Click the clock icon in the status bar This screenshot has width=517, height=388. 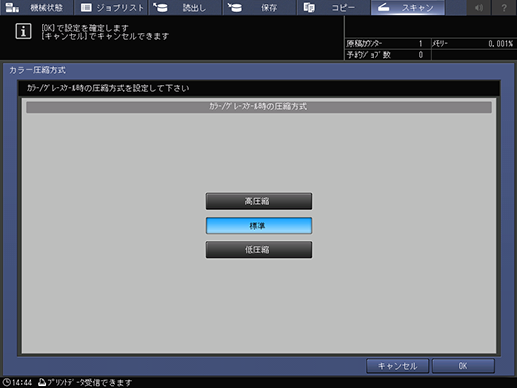pos(6,382)
